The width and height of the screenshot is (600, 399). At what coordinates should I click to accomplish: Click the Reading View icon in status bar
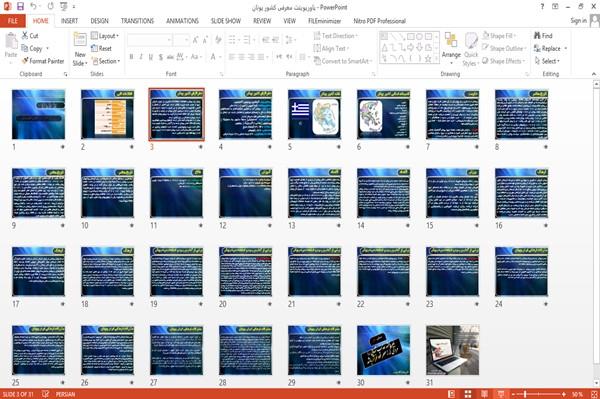(484, 394)
